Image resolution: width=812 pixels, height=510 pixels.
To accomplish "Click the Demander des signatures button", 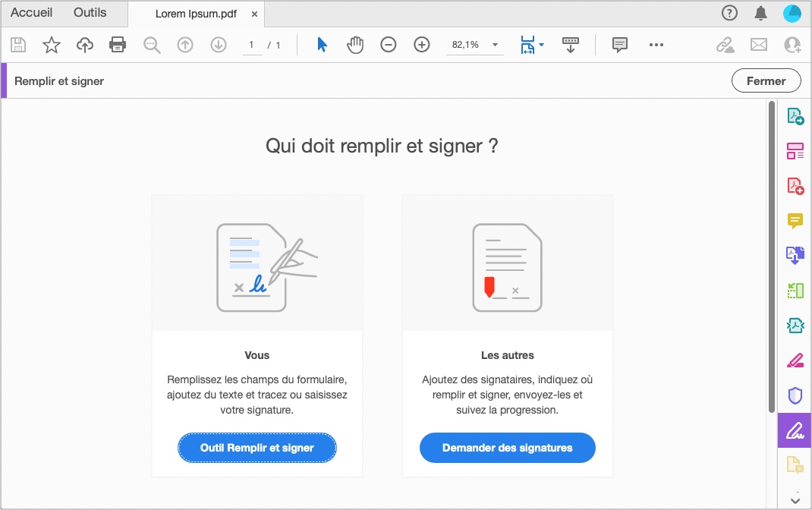I will (x=507, y=448).
